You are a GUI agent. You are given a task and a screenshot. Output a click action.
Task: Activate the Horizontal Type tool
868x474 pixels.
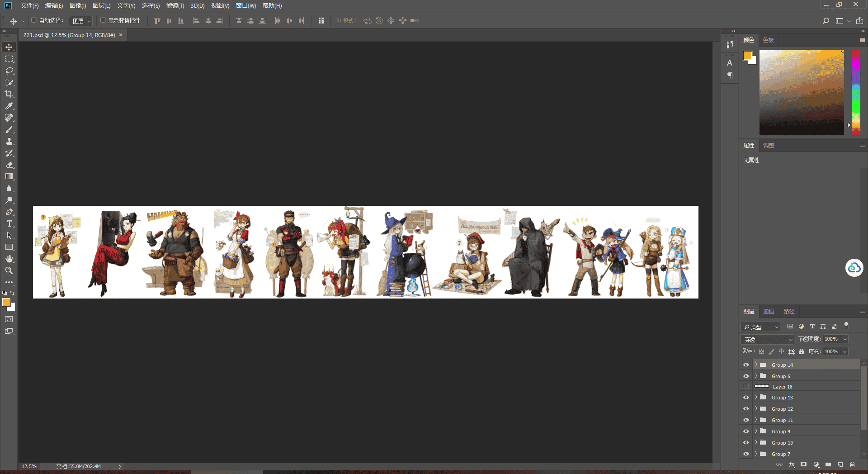point(9,223)
